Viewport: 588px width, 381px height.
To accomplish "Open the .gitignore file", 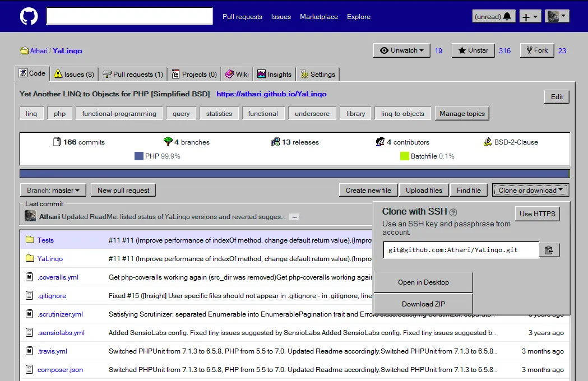I will tap(52, 296).
